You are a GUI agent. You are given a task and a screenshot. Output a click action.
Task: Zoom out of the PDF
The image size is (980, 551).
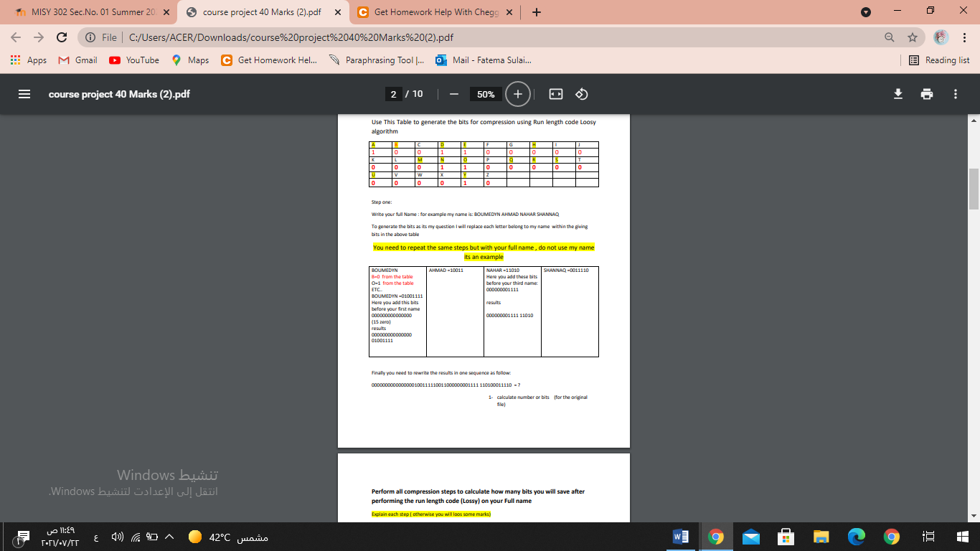[x=453, y=93]
